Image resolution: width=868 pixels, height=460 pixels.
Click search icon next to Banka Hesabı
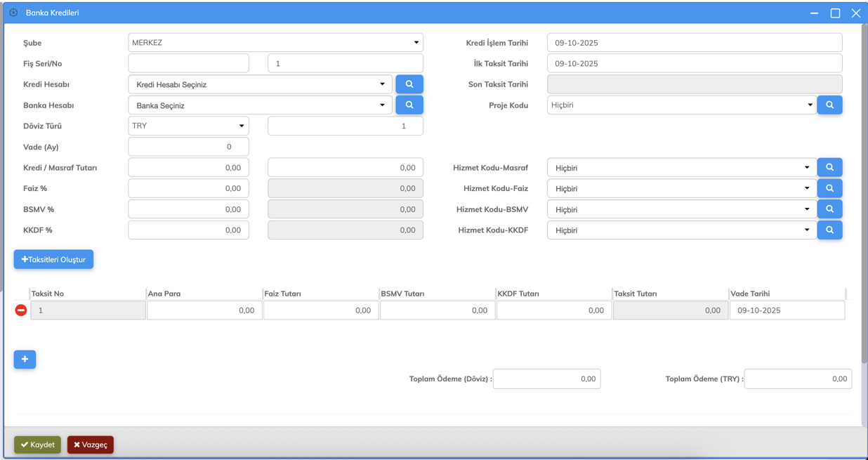409,105
